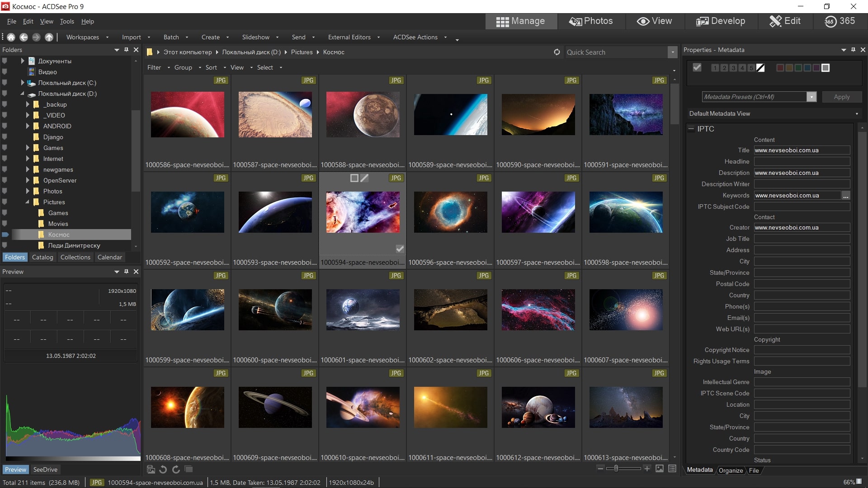
Task: Switch to the SeeDrive tab
Action: 45,469
